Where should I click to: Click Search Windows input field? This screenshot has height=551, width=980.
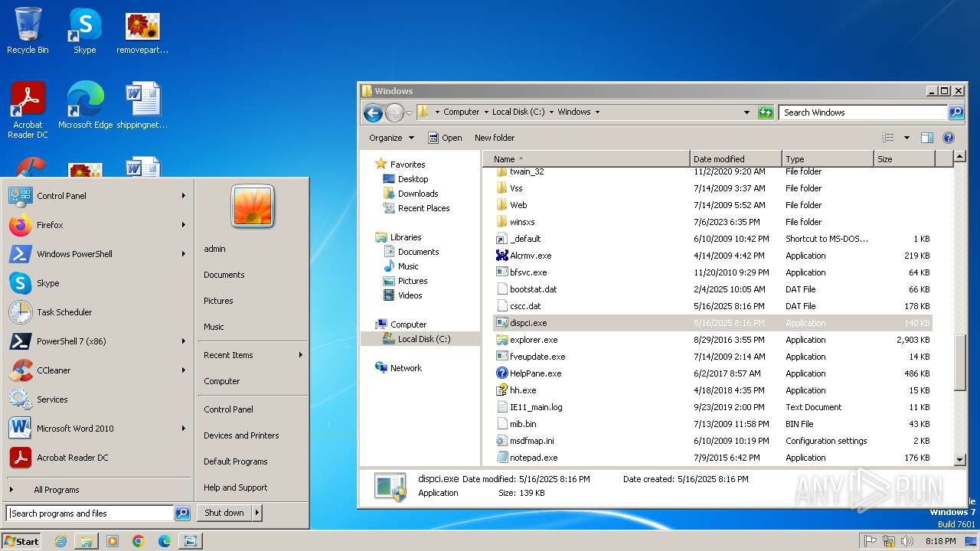[864, 112]
